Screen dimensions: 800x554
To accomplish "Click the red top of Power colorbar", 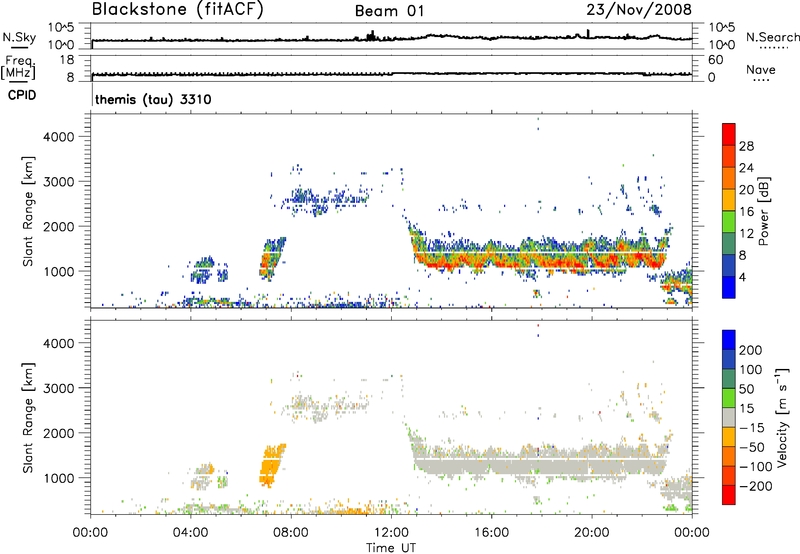I will point(729,134).
